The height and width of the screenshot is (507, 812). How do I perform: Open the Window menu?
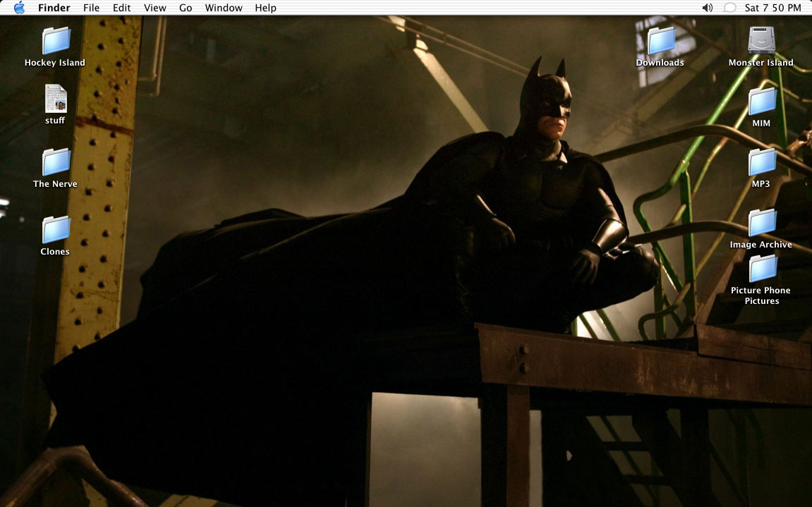pyautogui.click(x=224, y=8)
